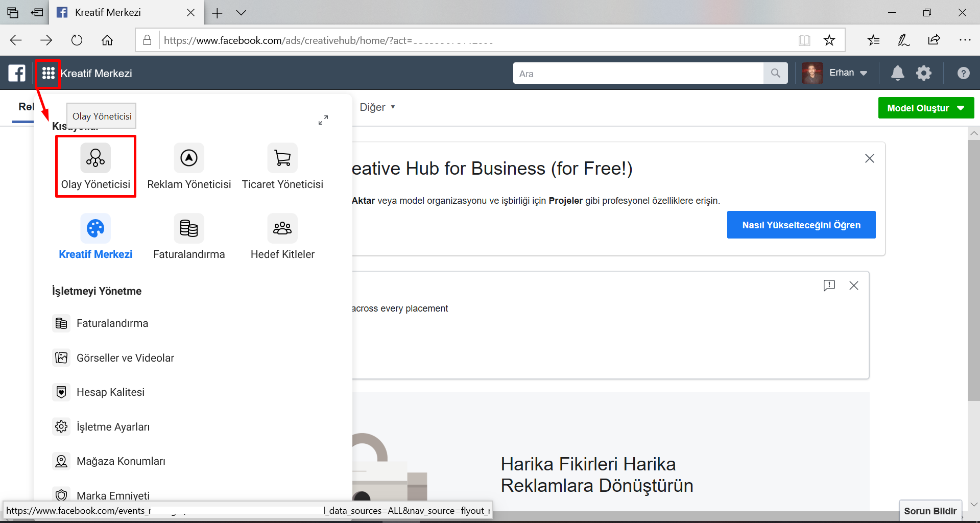
Task: Open Ticaret Yöneticisi cart icon
Action: click(x=282, y=158)
